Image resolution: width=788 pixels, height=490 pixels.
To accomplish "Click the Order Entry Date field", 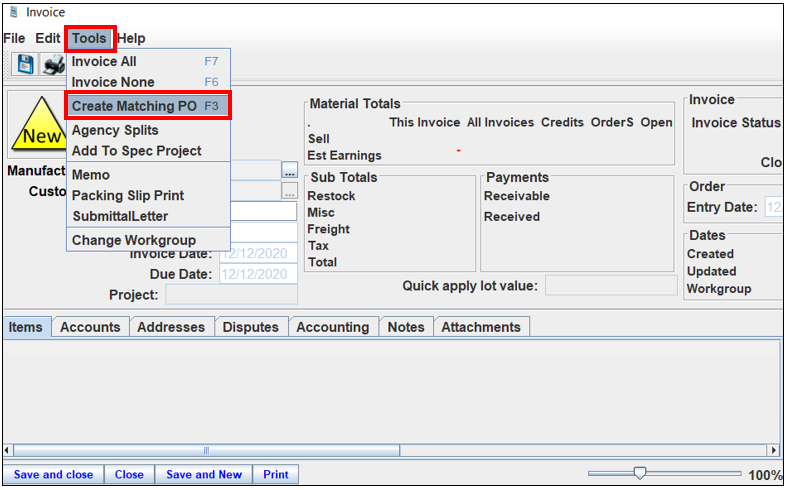I will click(x=774, y=207).
